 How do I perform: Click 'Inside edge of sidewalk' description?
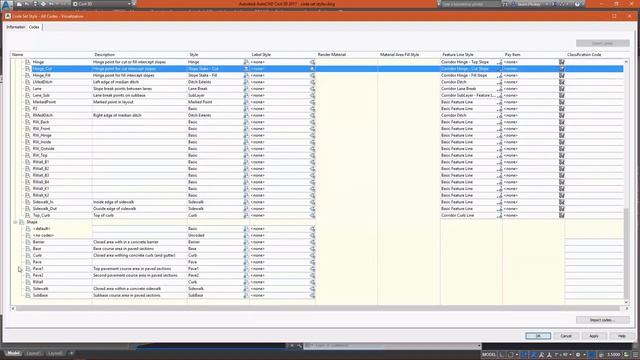tap(113, 202)
